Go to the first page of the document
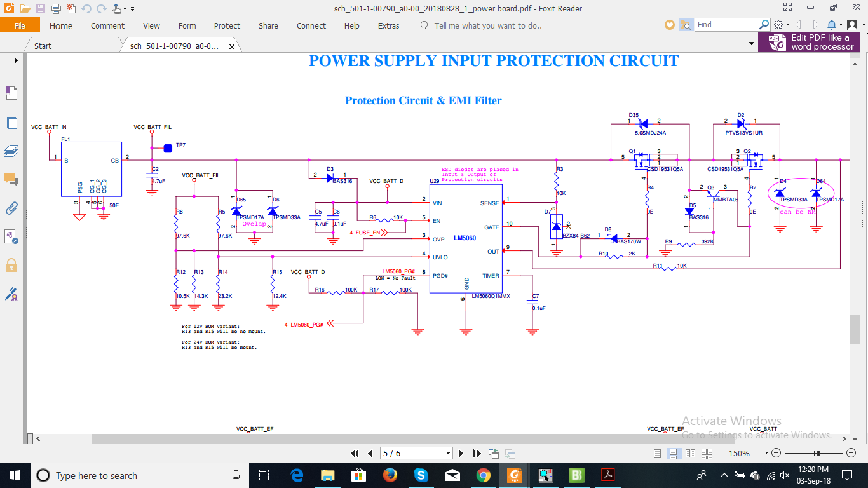868x488 pixels. pyautogui.click(x=355, y=453)
